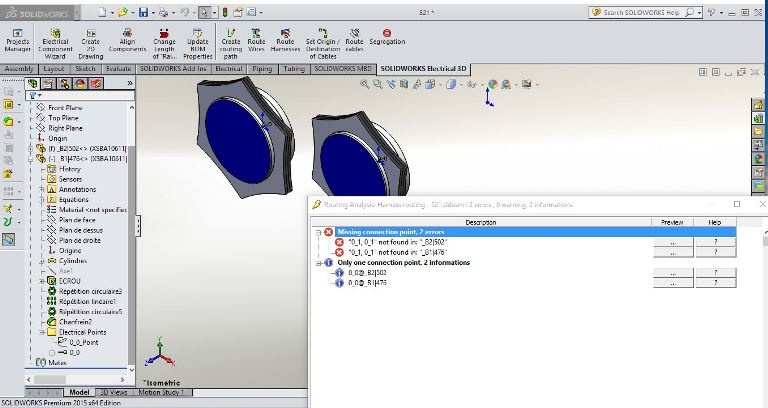Open the Search SOLIDWORKS Help dropdown arrow
Image resolution: width=768 pixels, height=408 pixels.
point(699,12)
